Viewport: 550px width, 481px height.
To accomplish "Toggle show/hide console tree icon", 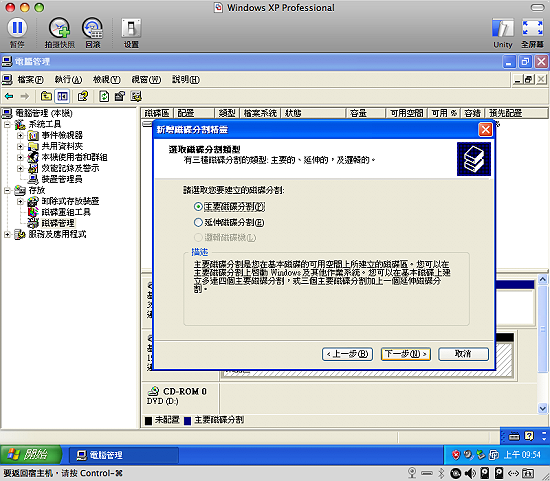I will [62, 96].
